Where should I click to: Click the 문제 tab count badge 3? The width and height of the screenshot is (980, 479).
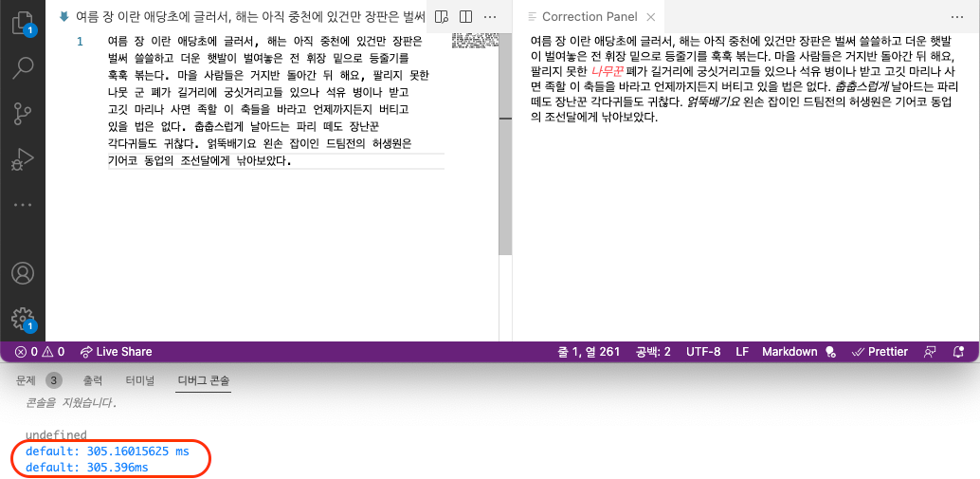pos(54,380)
